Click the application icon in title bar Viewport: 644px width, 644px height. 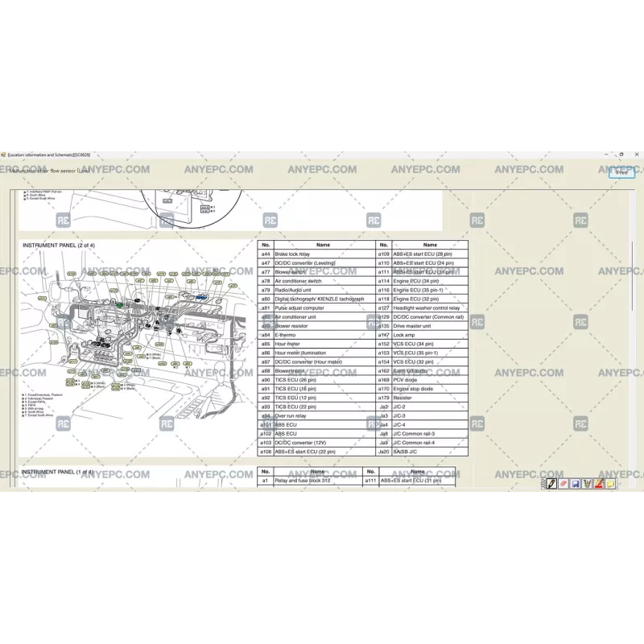(x=3, y=154)
